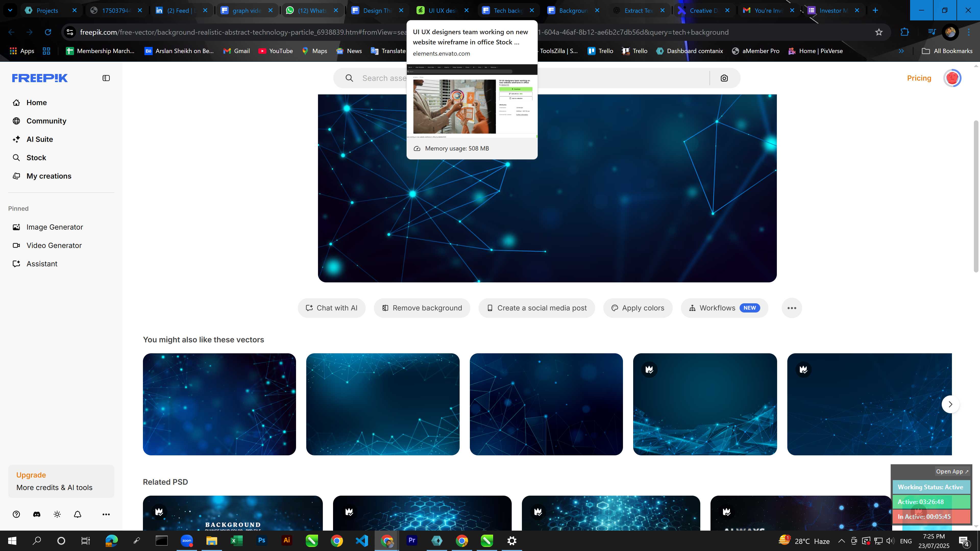Open Photoshop from taskbar

coord(261,541)
